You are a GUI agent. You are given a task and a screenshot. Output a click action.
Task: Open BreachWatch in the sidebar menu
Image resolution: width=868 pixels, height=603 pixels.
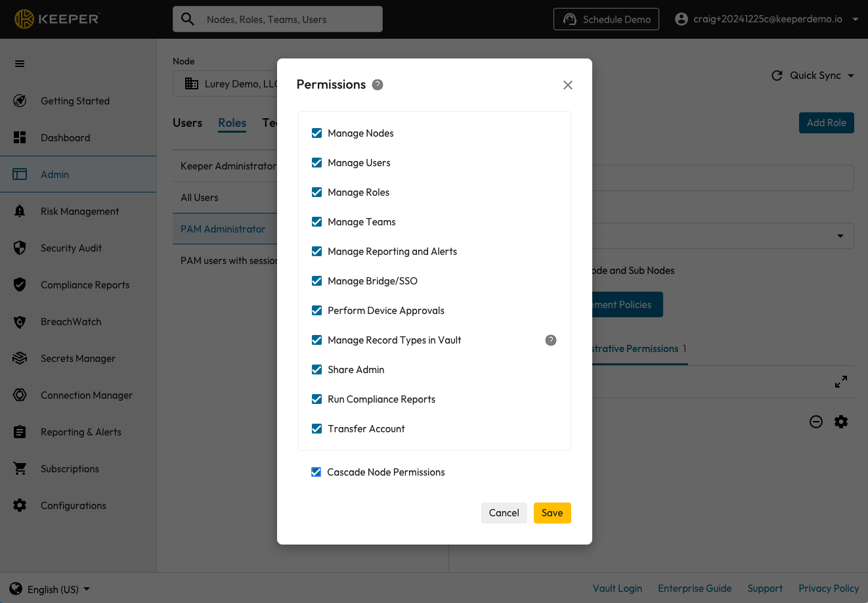[x=71, y=322]
